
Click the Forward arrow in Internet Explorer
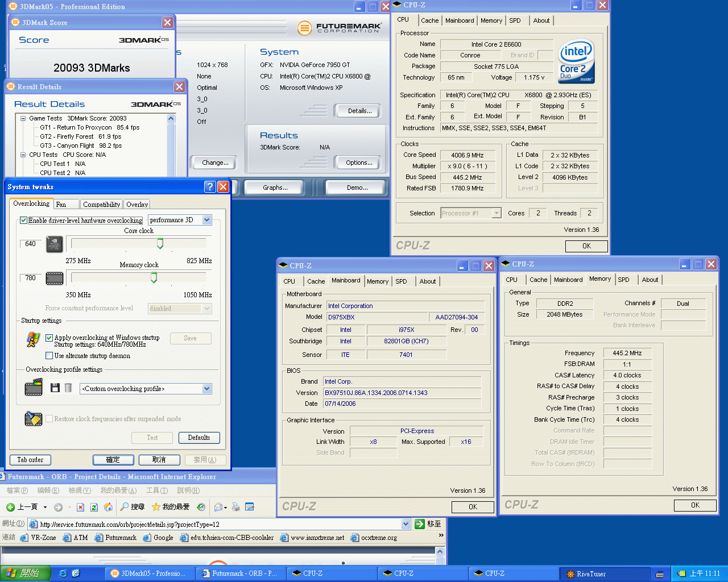58,507
